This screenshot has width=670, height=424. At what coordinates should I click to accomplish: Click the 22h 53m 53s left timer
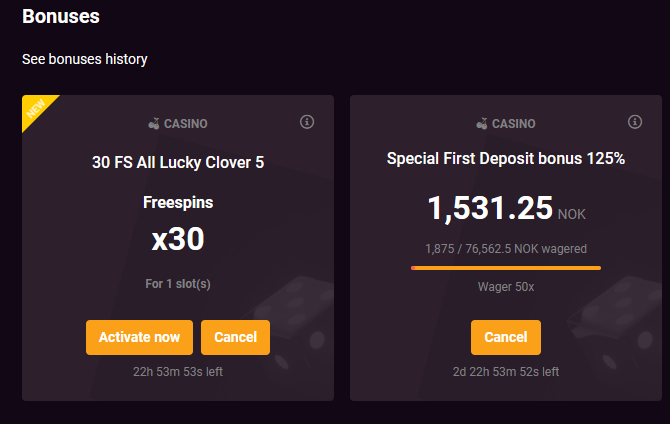tap(178, 372)
